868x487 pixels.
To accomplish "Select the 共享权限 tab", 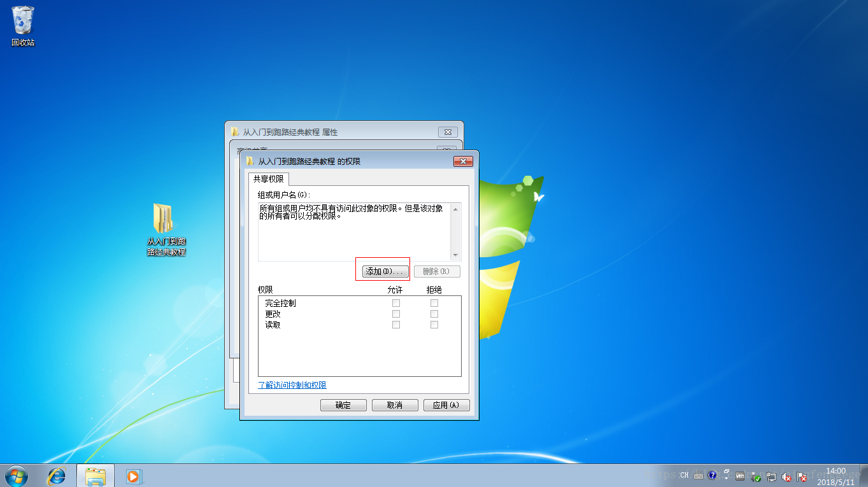I will click(269, 180).
